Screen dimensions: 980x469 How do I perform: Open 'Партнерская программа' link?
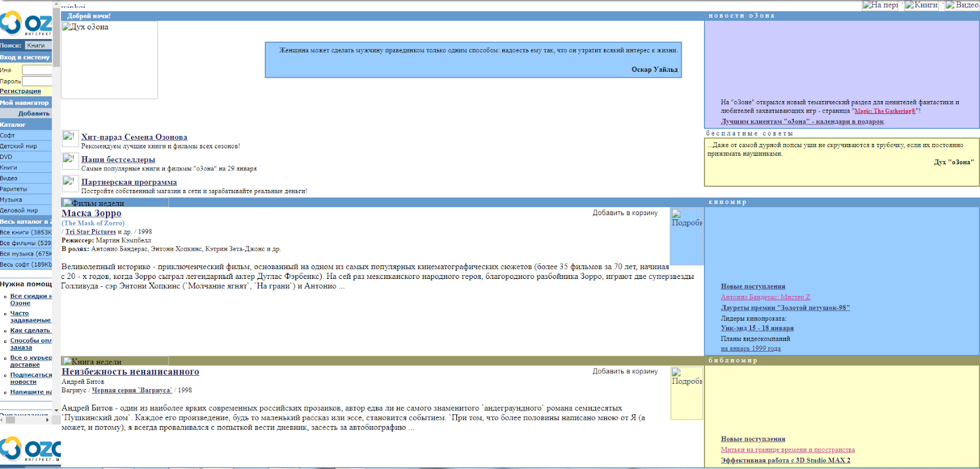[129, 182]
